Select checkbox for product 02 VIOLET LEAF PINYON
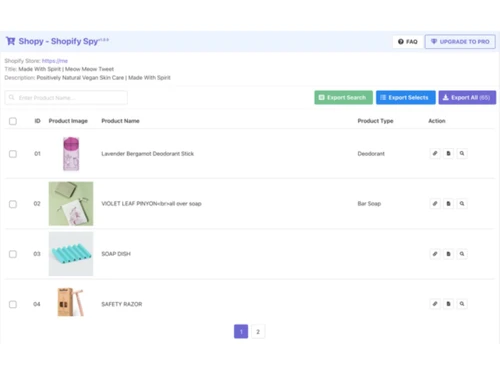 pos(13,204)
